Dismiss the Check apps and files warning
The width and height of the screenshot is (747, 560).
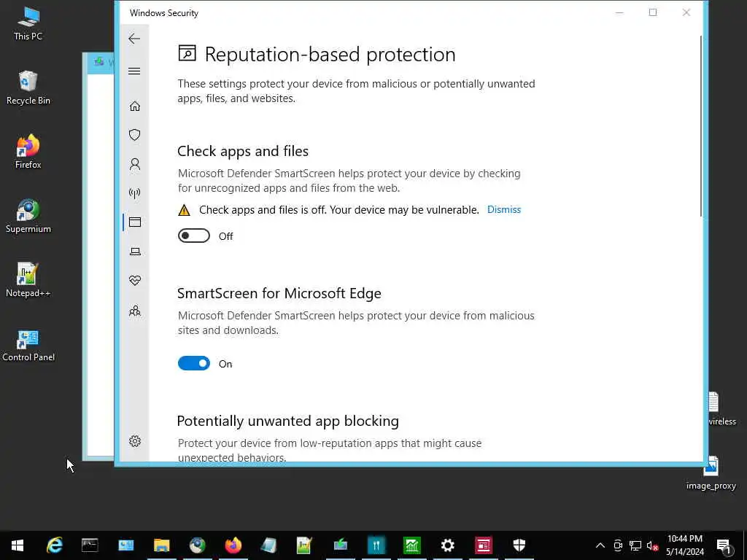point(504,209)
